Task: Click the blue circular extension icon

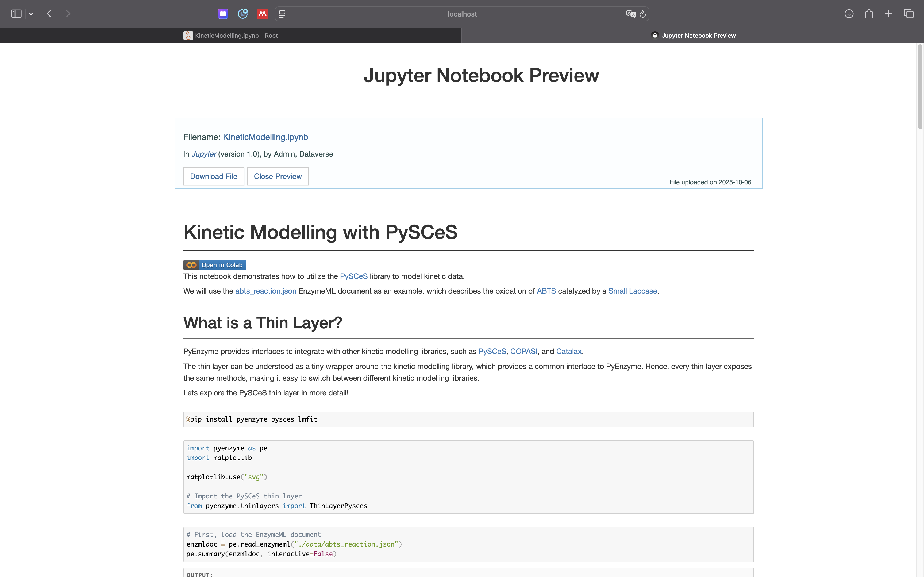Action: pos(243,14)
